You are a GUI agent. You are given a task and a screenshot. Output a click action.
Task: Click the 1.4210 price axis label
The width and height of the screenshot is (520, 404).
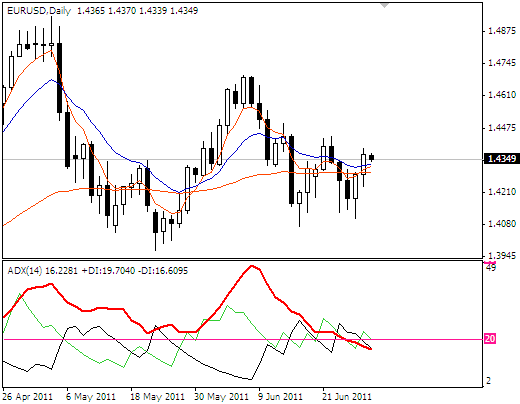tap(502, 192)
